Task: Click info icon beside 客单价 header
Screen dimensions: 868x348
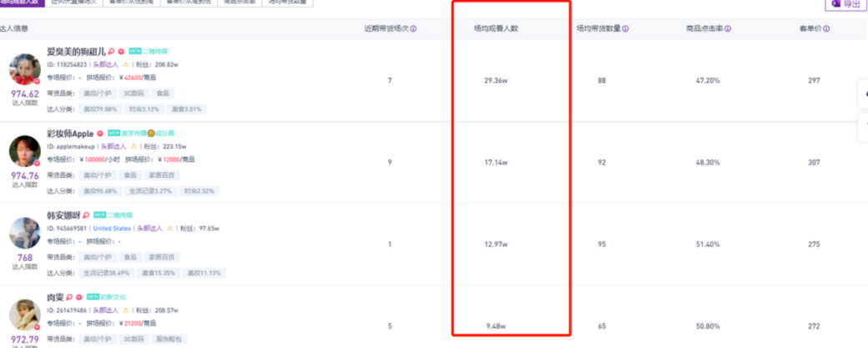Action: [x=826, y=28]
